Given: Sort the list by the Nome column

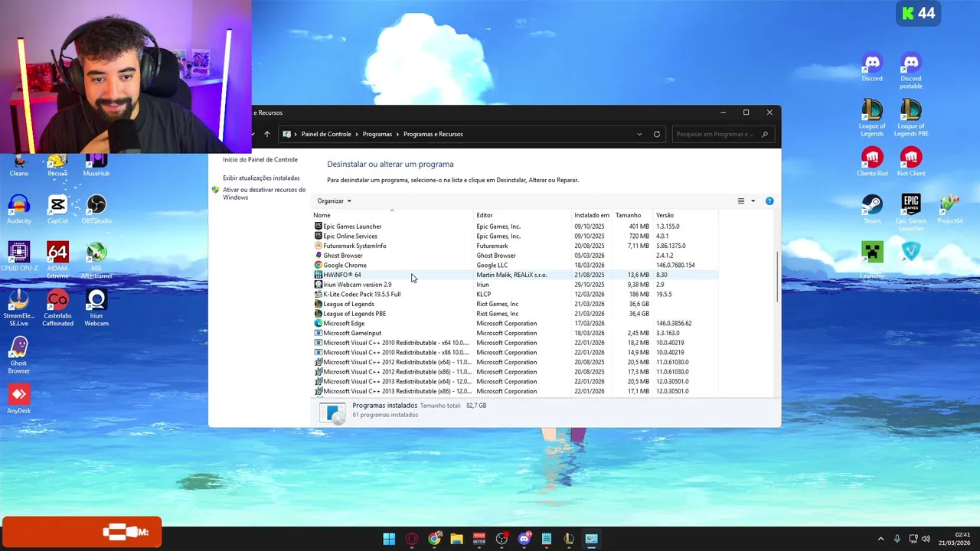Looking at the screenshot, I should click(x=394, y=215).
